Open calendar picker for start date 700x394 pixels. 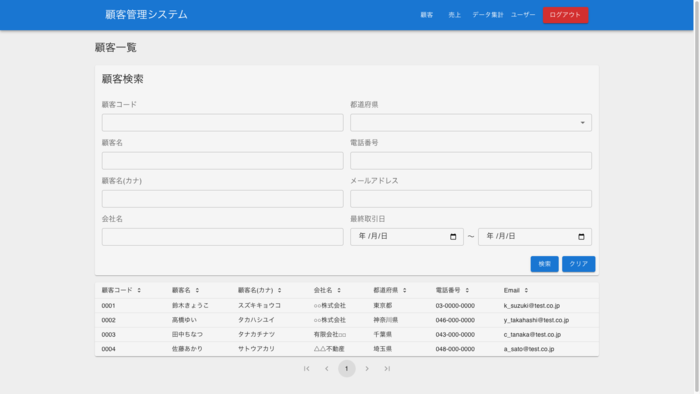point(453,236)
